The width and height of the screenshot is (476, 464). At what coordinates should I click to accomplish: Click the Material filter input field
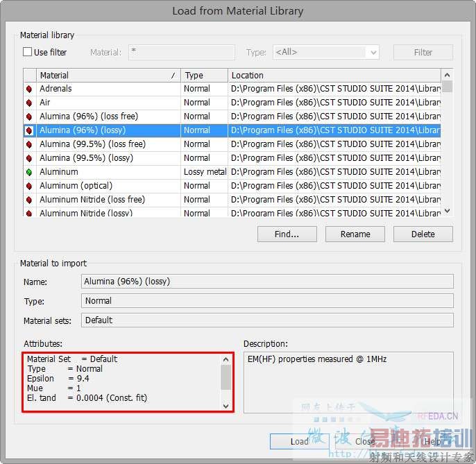[182, 52]
